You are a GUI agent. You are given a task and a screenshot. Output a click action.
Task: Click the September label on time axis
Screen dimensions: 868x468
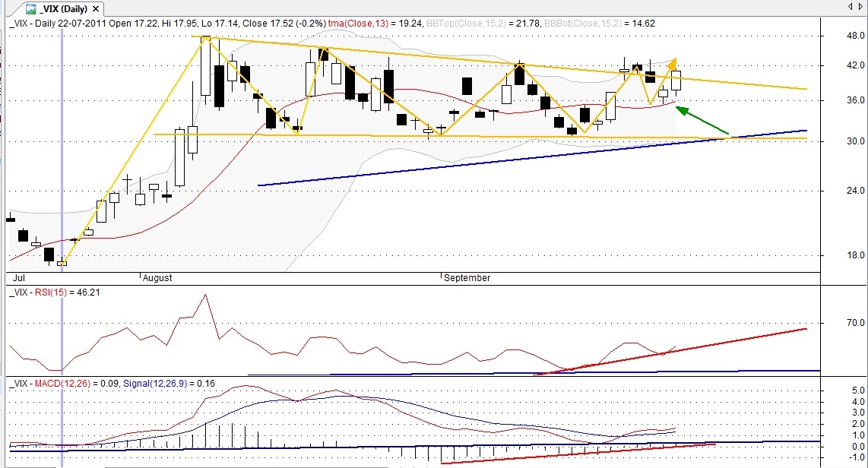click(x=467, y=278)
